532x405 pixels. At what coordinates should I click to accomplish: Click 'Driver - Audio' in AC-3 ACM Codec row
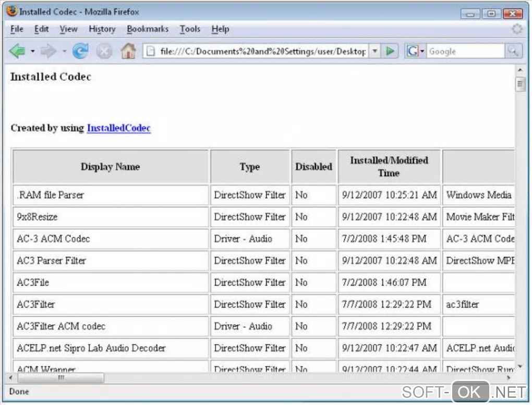click(x=250, y=239)
